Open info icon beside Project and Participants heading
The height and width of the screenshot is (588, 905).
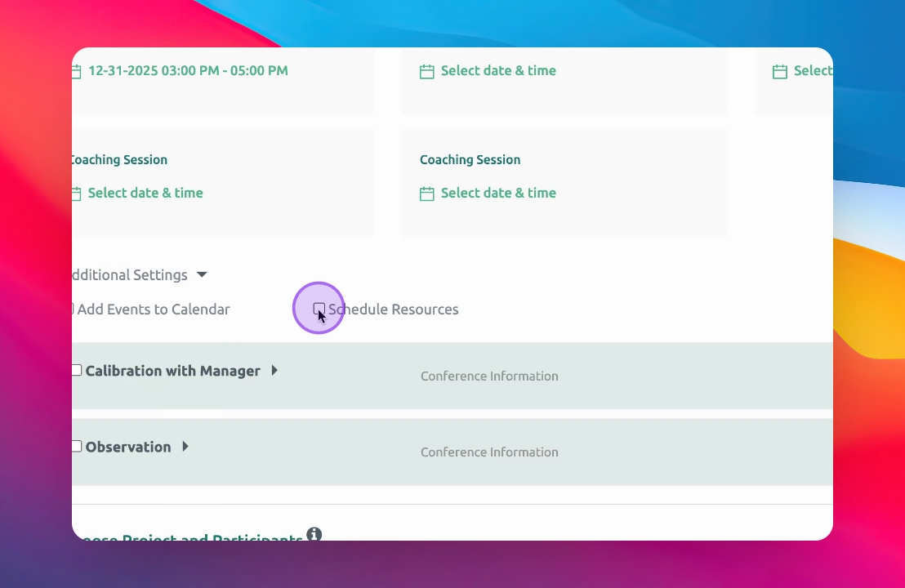314,534
